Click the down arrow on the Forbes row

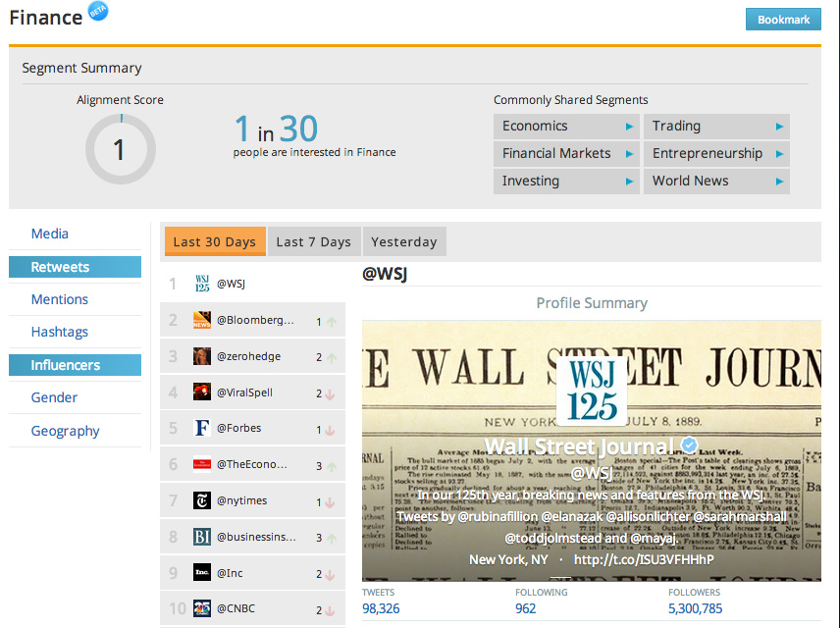point(330,430)
